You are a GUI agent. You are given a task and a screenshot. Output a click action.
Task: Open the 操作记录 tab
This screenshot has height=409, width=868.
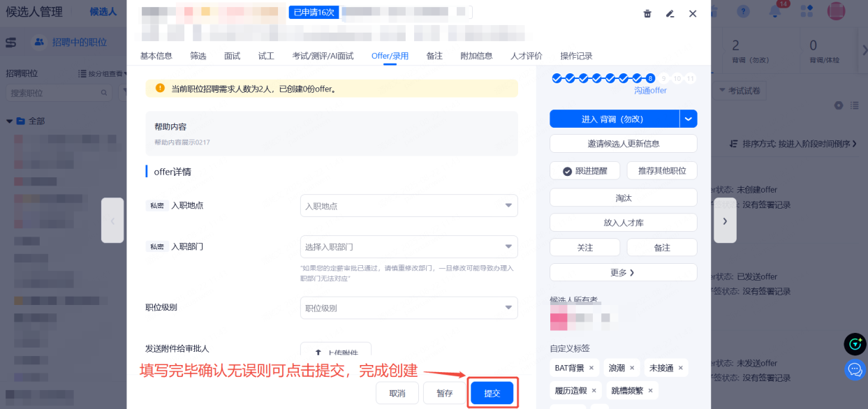[x=576, y=56]
